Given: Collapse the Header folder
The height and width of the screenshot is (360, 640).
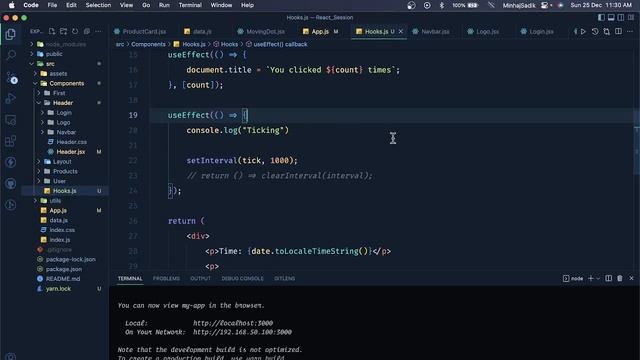Looking at the screenshot, I should pyautogui.click(x=39, y=103).
